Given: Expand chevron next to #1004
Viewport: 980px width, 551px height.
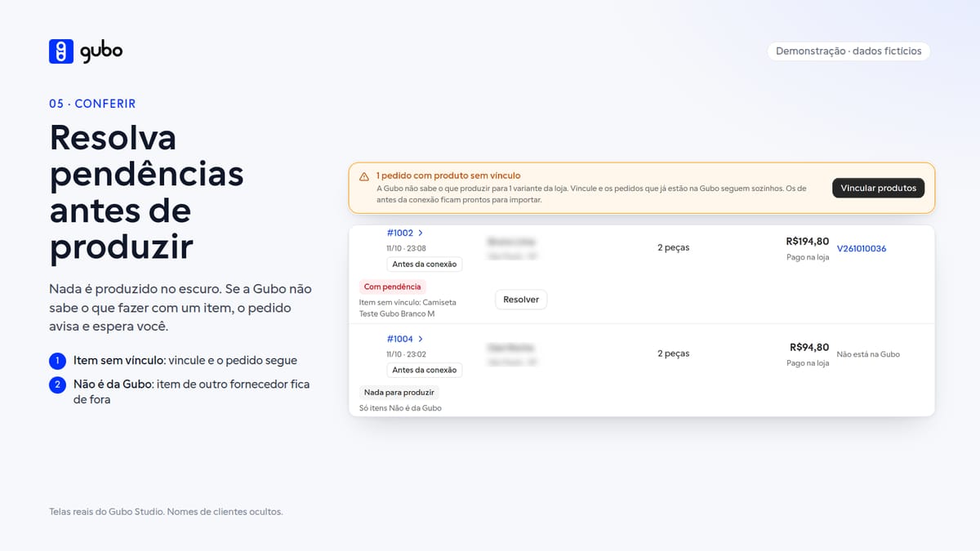Looking at the screenshot, I should coord(421,340).
